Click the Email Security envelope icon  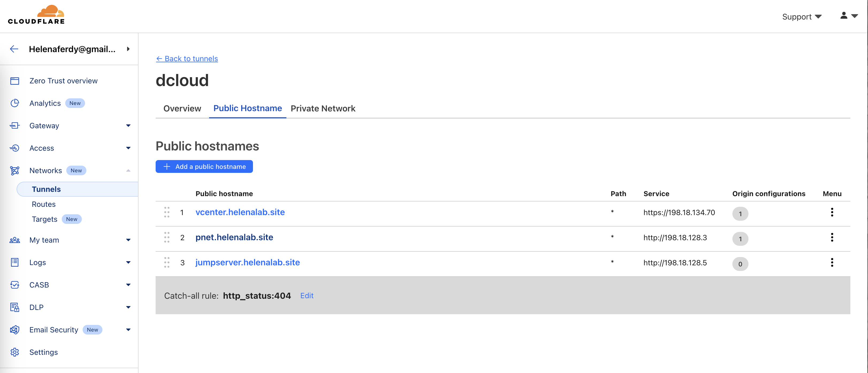pyautogui.click(x=14, y=329)
